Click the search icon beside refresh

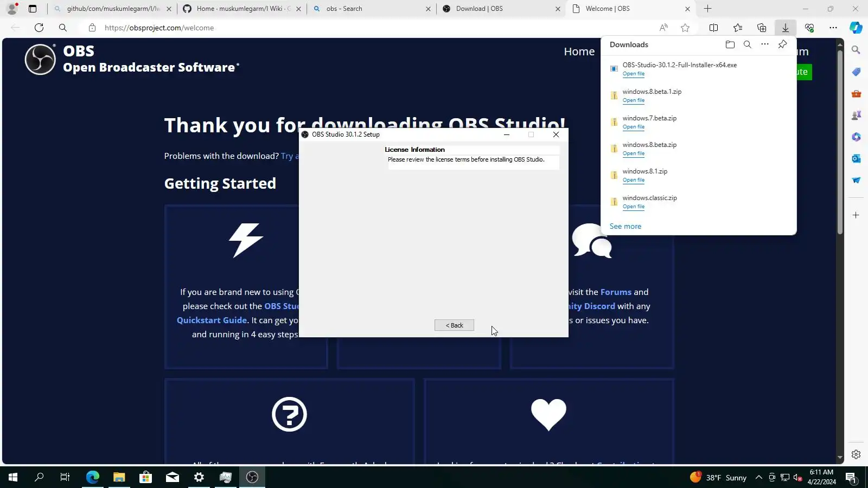click(x=63, y=28)
